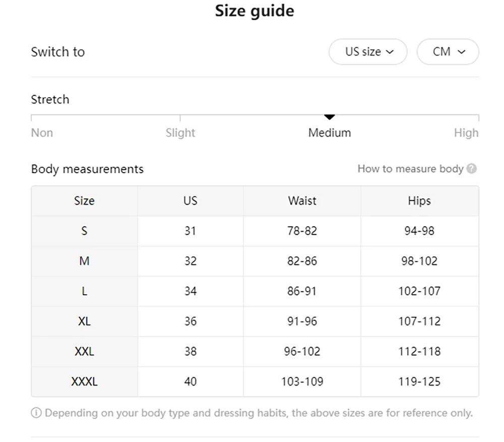Open the US size dropdown

click(x=368, y=52)
